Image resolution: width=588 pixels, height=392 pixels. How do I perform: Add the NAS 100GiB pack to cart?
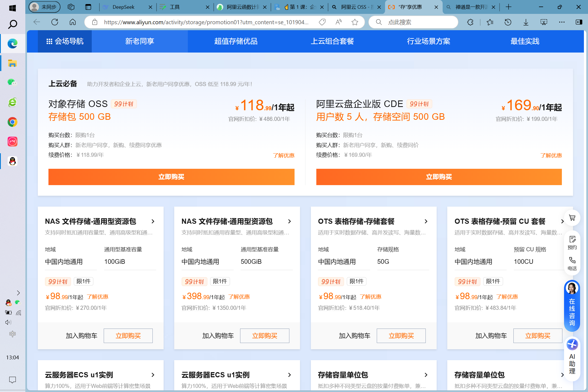(x=82, y=336)
